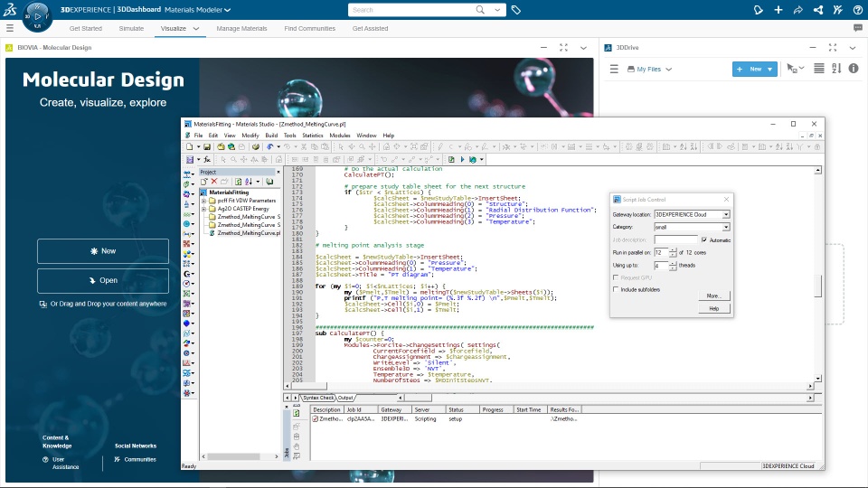This screenshot has width=868, height=488.
Task: Open the social network share icon
Action: point(818,10)
